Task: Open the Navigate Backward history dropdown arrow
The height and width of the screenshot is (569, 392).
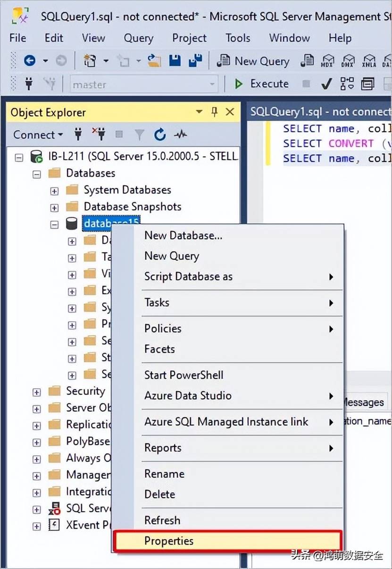Action: tap(46, 60)
